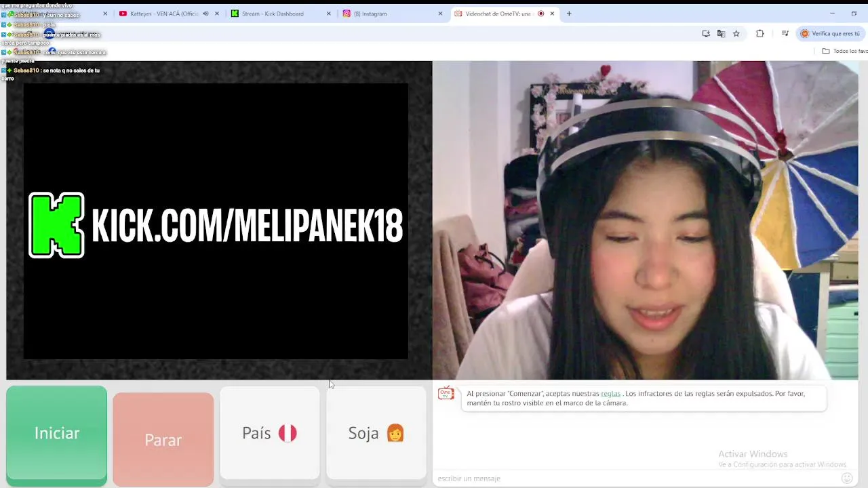Open the Extensions puzzle icon
Viewport: 868px width, 488px height.
(x=759, y=33)
